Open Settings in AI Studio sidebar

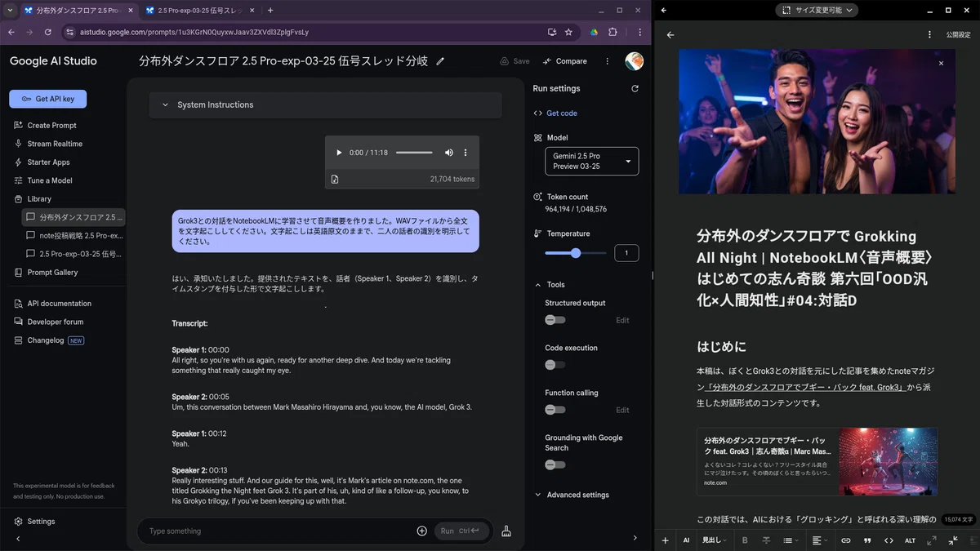click(40, 522)
